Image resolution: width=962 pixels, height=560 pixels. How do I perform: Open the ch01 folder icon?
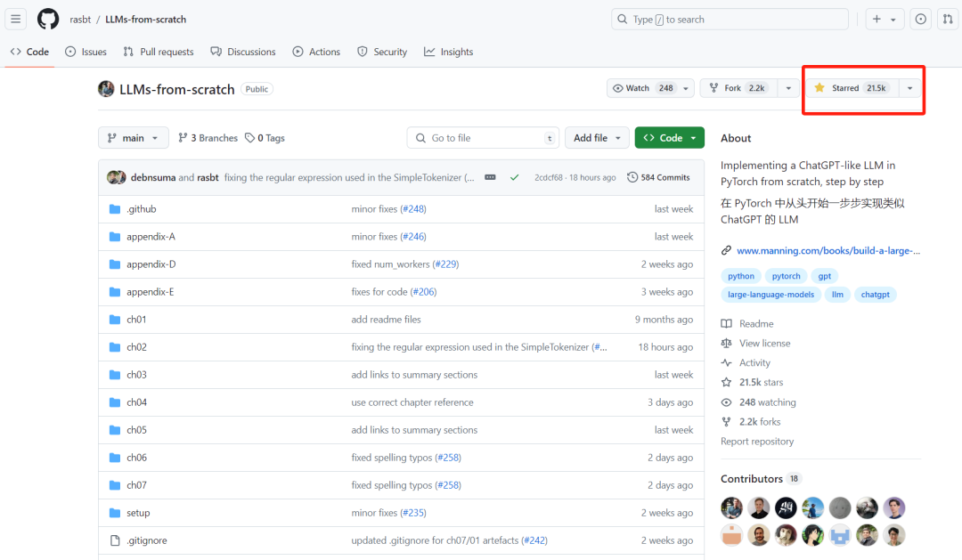(115, 320)
